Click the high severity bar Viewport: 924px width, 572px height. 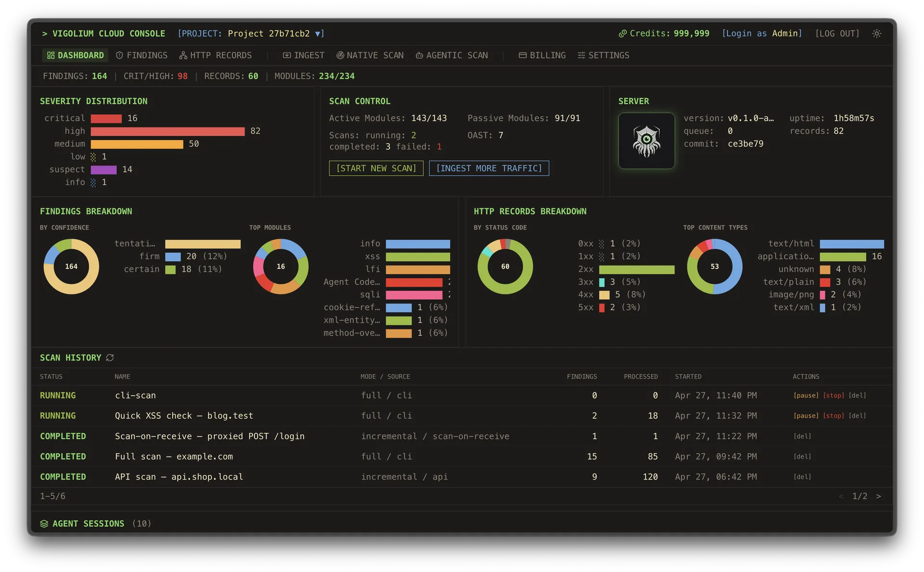click(x=167, y=131)
